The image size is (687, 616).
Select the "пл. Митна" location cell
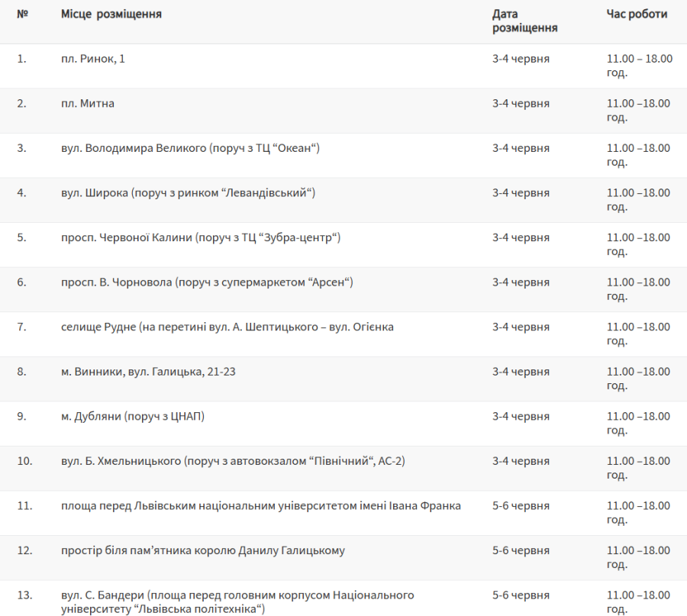[x=88, y=103]
